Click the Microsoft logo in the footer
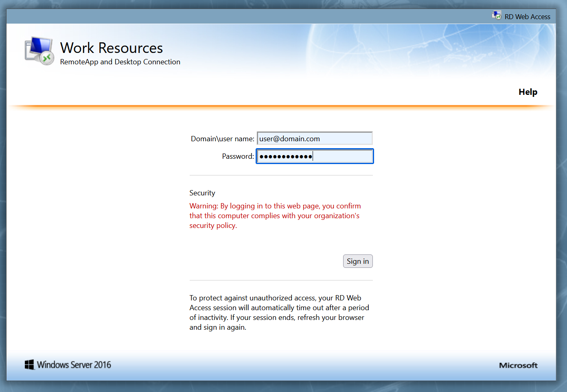This screenshot has width=567, height=392. click(518, 365)
